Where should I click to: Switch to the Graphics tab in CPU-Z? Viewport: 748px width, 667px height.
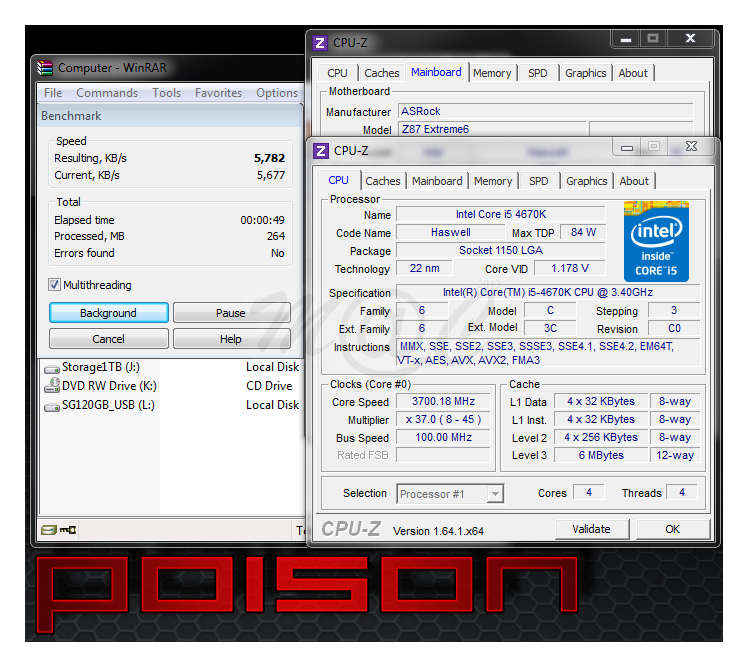[586, 181]
